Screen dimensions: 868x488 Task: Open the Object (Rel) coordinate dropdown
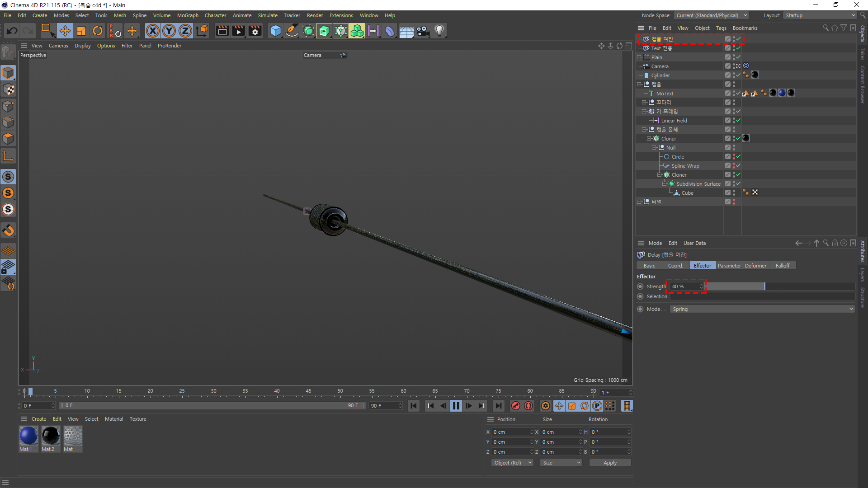[x=512, y=463]
